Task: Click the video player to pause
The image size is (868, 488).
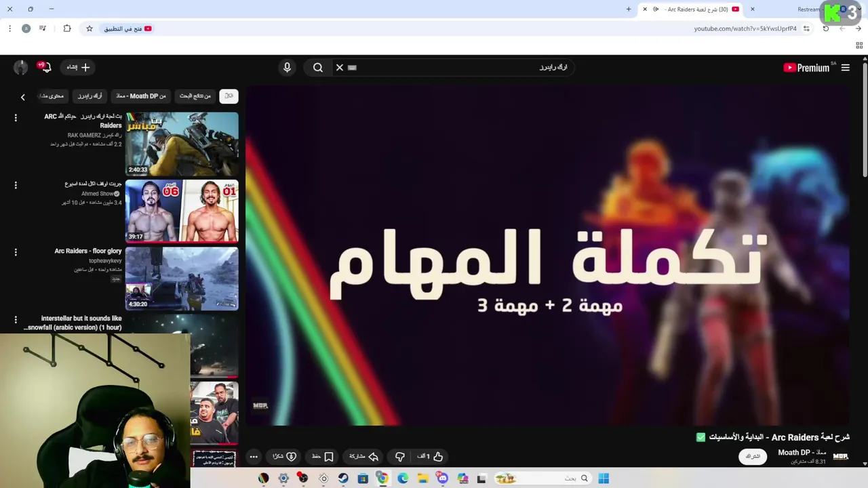Action: [547, 256]
